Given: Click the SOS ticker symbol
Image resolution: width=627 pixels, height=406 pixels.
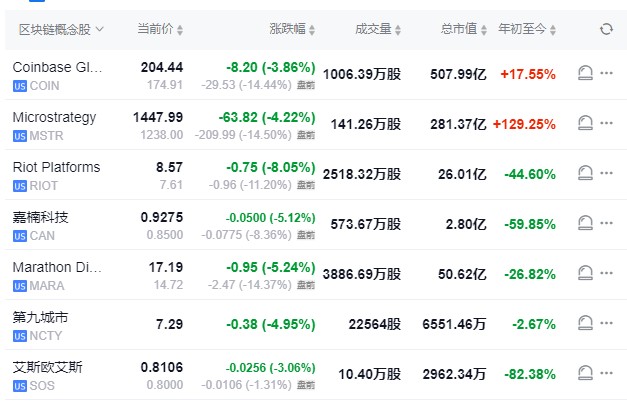Looking at the screenshot, I should pos(42,386).
